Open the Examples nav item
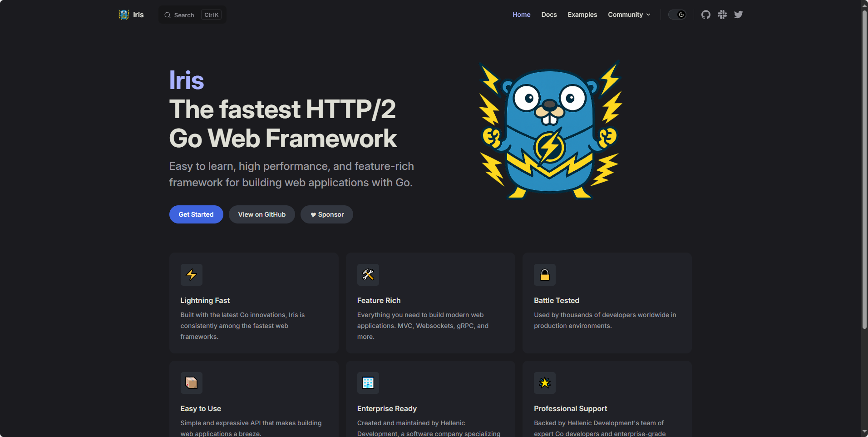Screen dimensions: 868x437 [x=582, y=15]
